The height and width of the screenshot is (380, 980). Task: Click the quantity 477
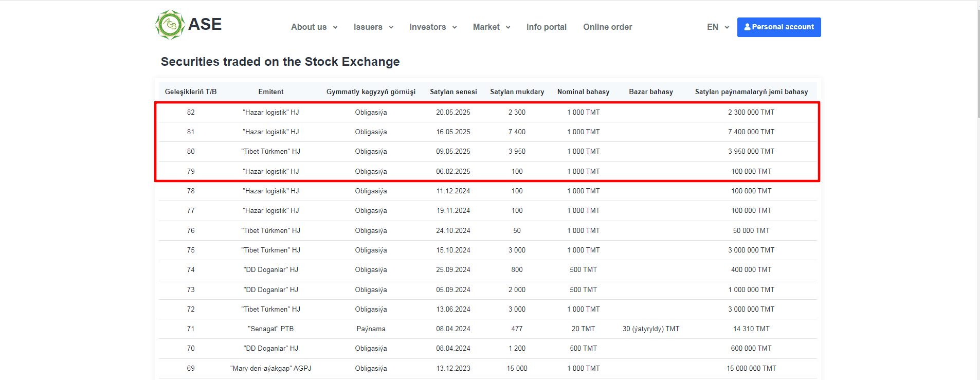click(517, 329)
